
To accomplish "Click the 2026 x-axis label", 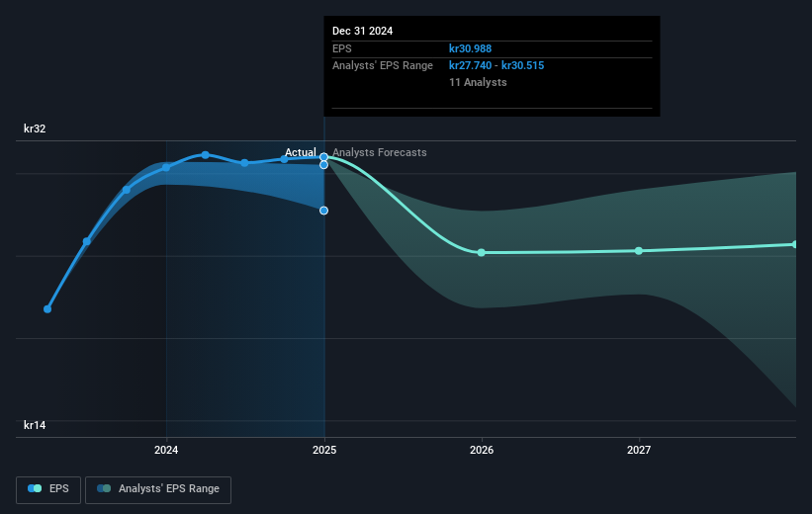I will point(482,450).
